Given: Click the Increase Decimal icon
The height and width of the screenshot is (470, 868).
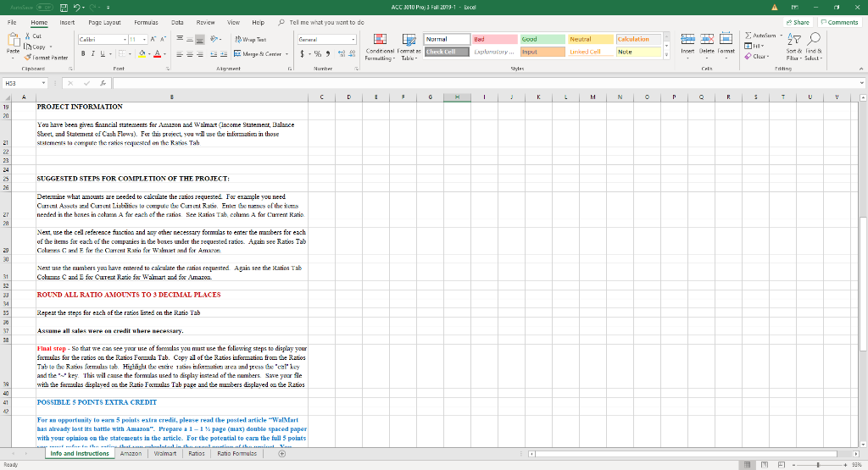Looking at the screenshot, I should pos(342,53).
